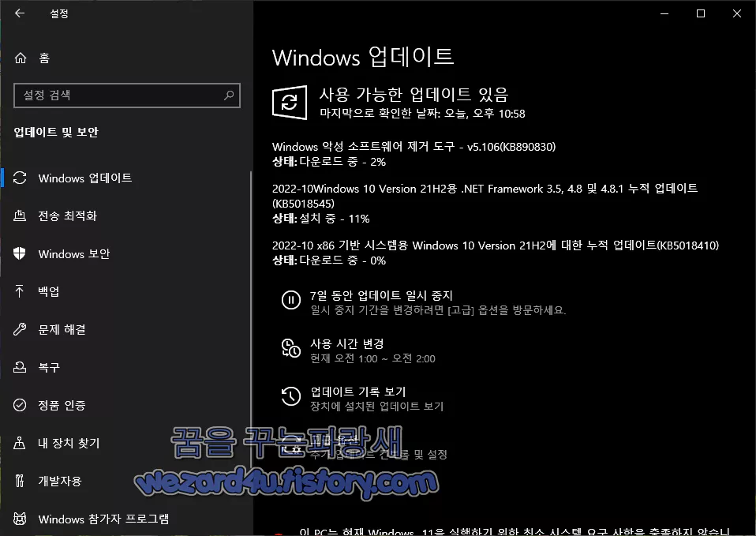The image size is (756, 536).
Task: Select the Windows 업데이트 sync icon in sidebar
Action: [20, 178]
